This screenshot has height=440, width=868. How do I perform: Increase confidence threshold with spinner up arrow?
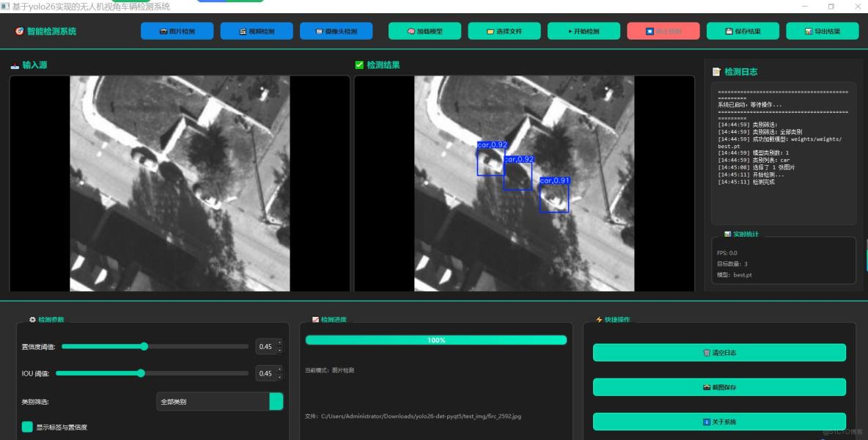click(x=279, y=342)
